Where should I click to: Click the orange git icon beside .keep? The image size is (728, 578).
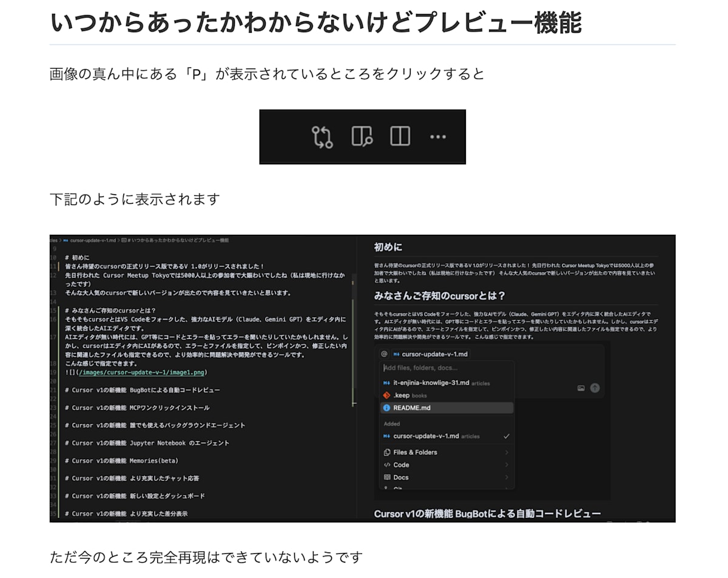(387, 395)
